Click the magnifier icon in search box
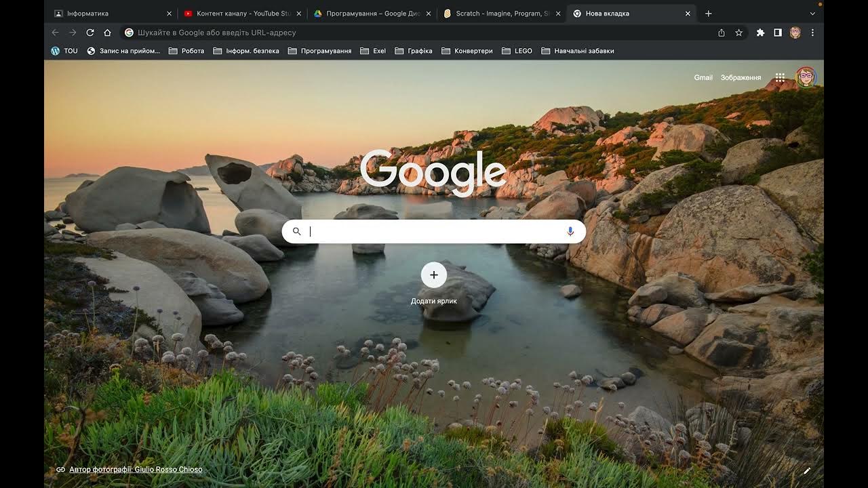The height and width of the screenshot is (488, 868). pyautogui.click(x=296, y=232)
